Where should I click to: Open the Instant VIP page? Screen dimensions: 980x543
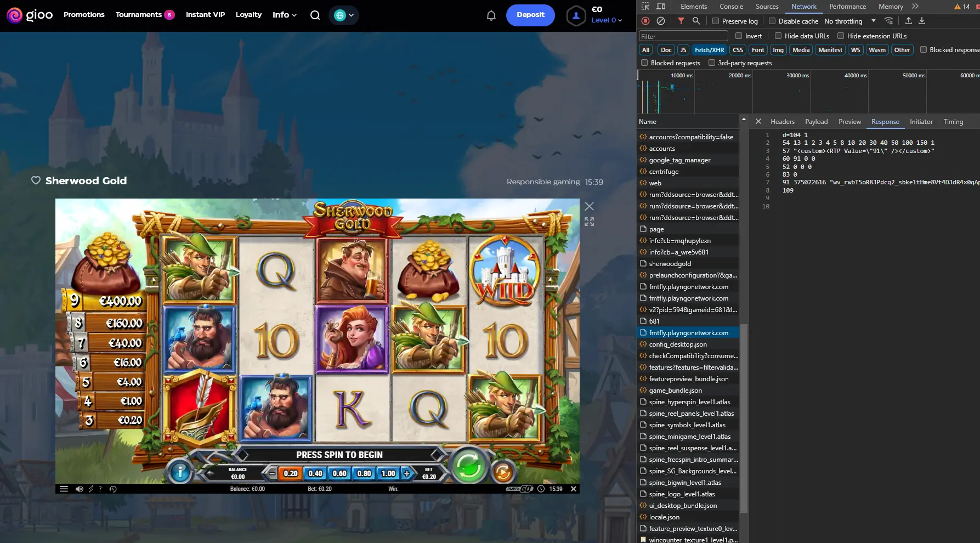[x=205, y=15]
